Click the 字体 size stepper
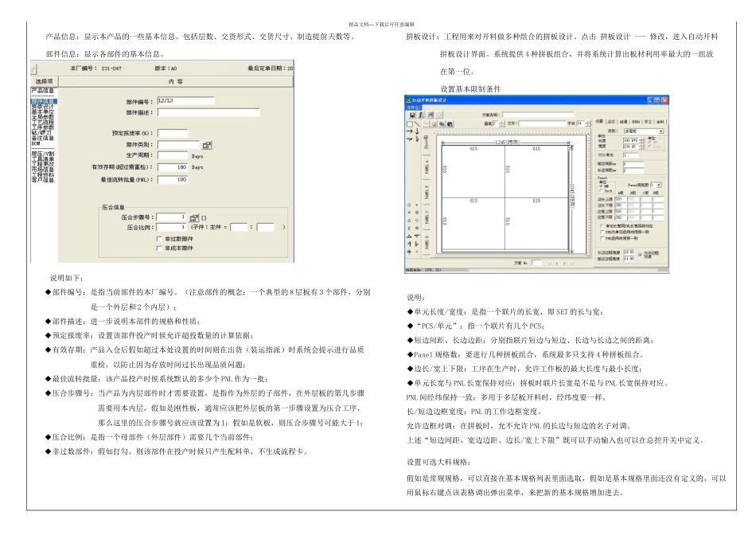 point(588,124)
